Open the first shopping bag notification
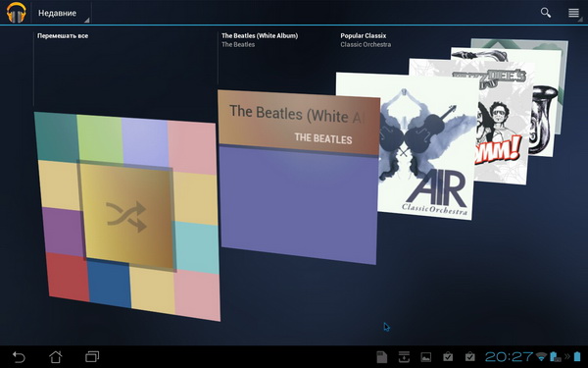The image size is (588, 368). tap(448, 356)
